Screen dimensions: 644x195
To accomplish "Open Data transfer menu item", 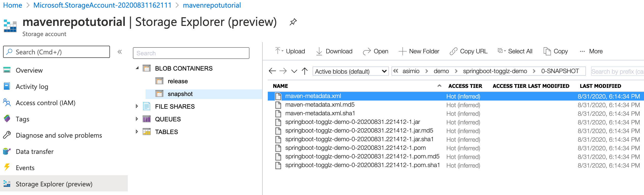I will tap(35, 152).
